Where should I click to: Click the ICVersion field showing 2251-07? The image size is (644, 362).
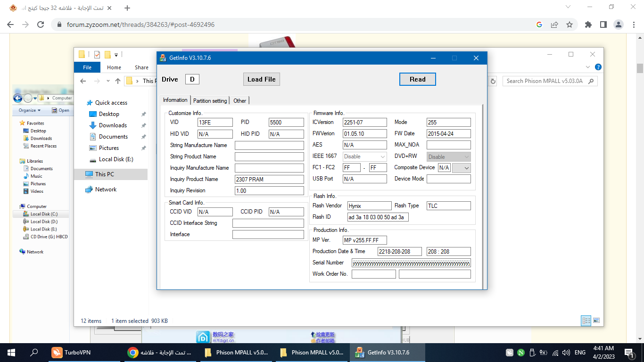[365, 122]
